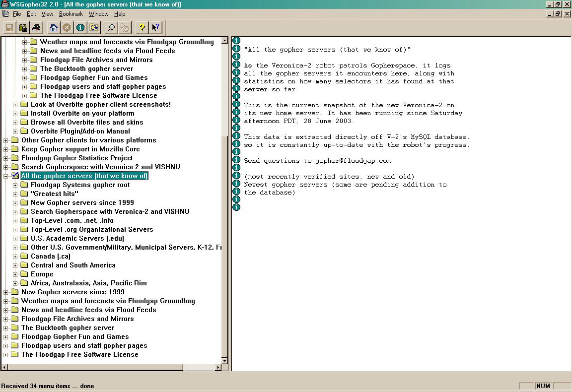Select 'Africa, Australasia, Asia, Pacific Rim' entry
The image size is (572, 392).
point(89,283)
